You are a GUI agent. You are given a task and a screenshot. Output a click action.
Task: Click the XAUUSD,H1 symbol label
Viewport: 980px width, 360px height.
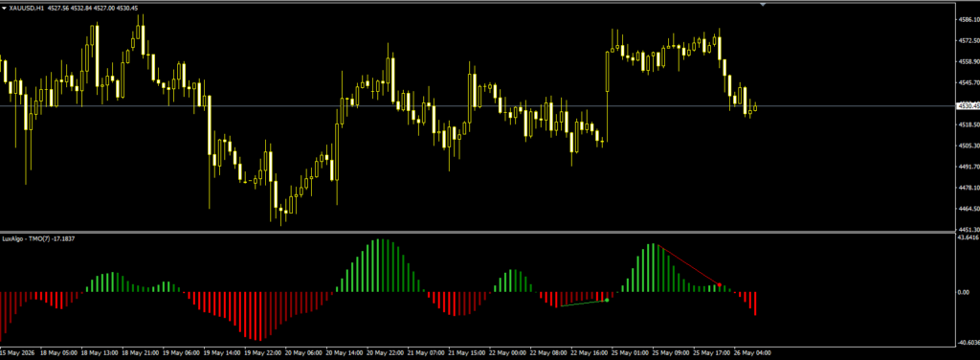coord(27,8)
